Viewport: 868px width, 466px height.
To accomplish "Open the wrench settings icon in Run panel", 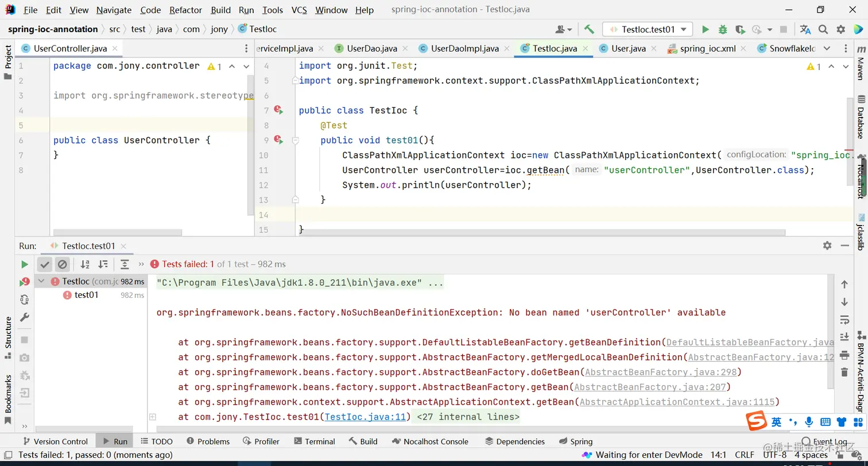I will 25,317.
